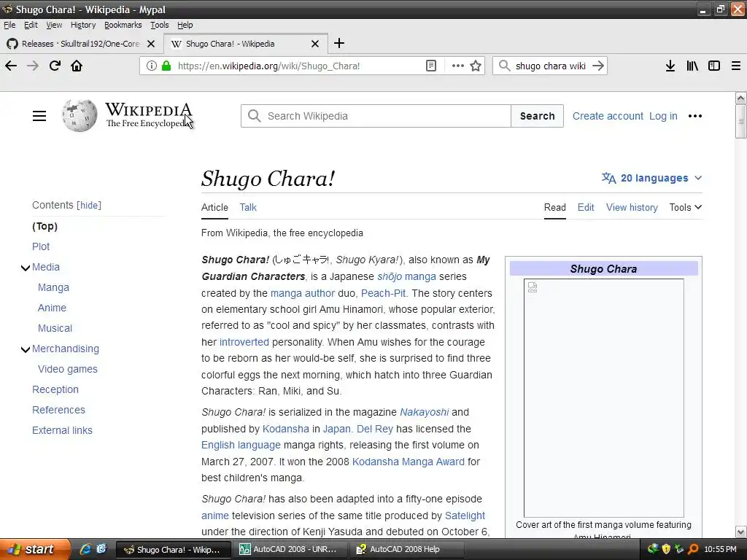Open the browser Tools menu
The image size is (747, 560).
coord(160,25)
